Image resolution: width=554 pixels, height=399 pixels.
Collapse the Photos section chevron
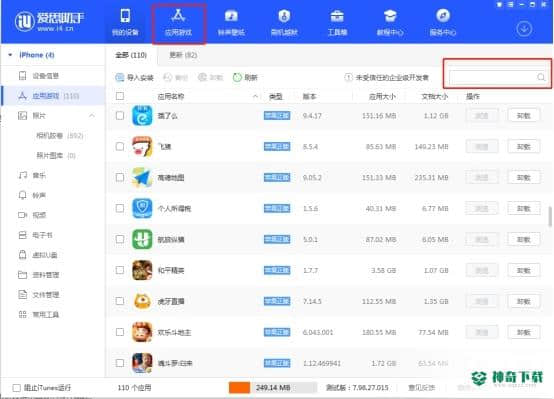coord(92,116)
